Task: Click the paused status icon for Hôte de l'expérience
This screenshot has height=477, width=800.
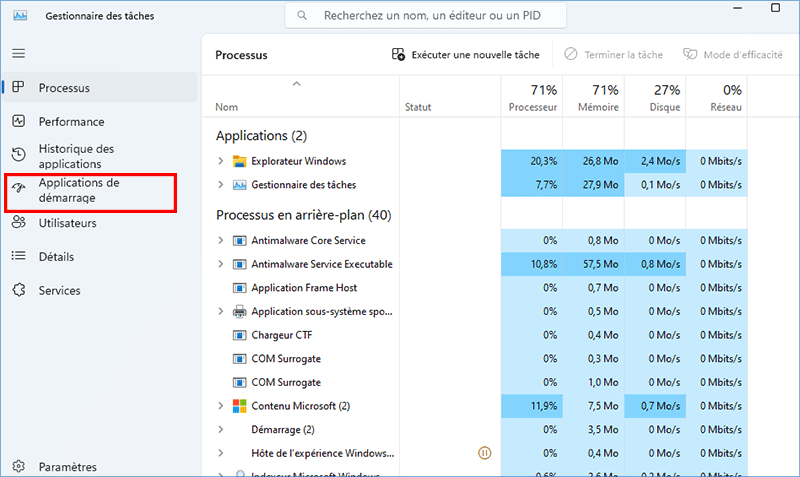Action: pos(485,453)
